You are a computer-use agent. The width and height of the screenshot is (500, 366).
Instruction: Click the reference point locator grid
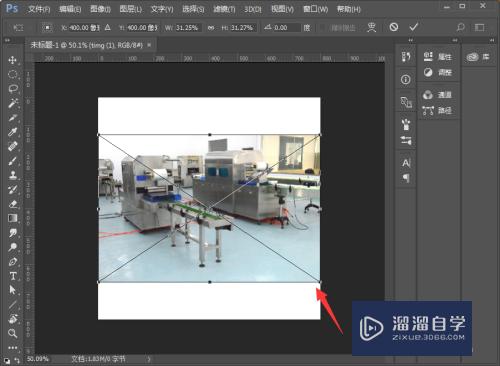click(47, 27)
